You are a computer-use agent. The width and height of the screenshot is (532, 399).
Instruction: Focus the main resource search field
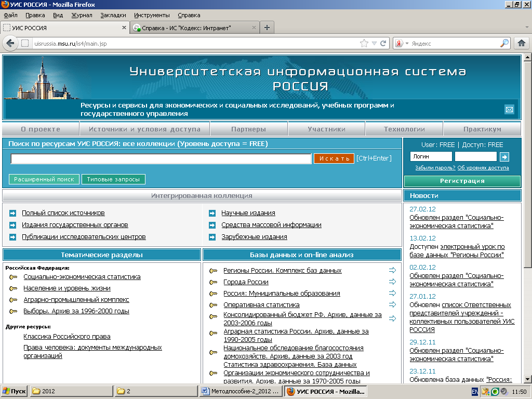[161, 158]
